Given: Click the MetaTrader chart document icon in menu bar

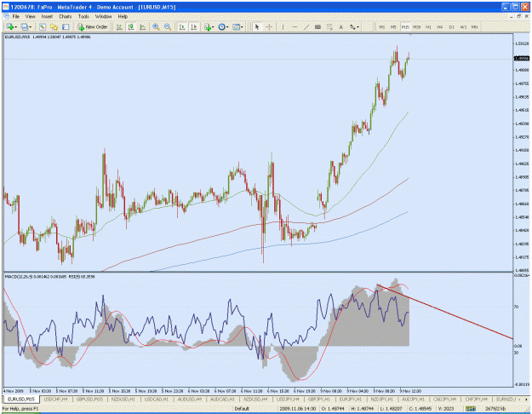Looking at the screenshot, I should (x=6, y=16).
